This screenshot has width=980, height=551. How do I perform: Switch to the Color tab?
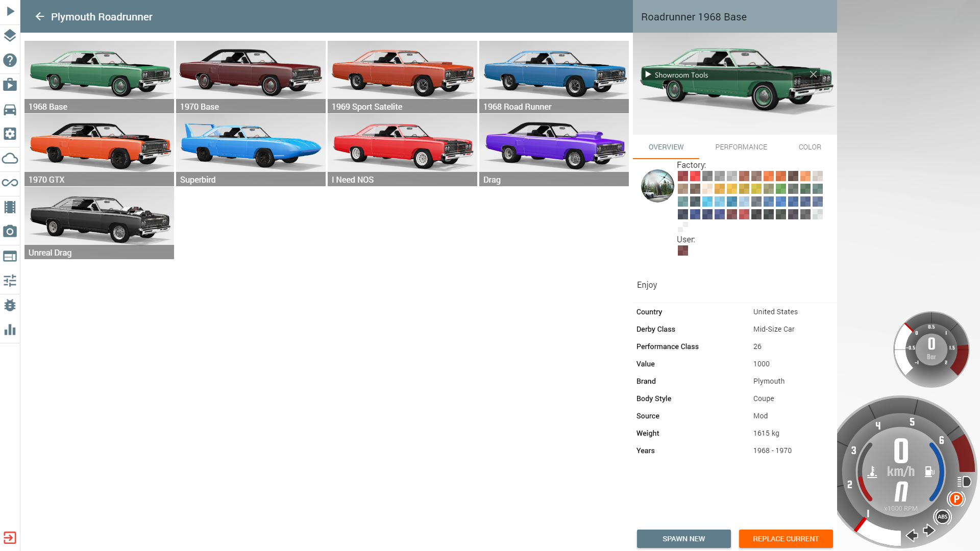[x=810, y=147]
